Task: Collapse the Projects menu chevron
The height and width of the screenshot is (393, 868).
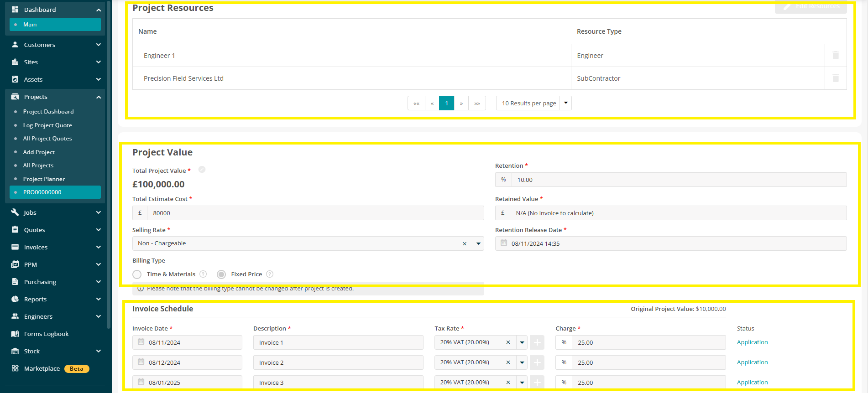Action: point(99,97)
